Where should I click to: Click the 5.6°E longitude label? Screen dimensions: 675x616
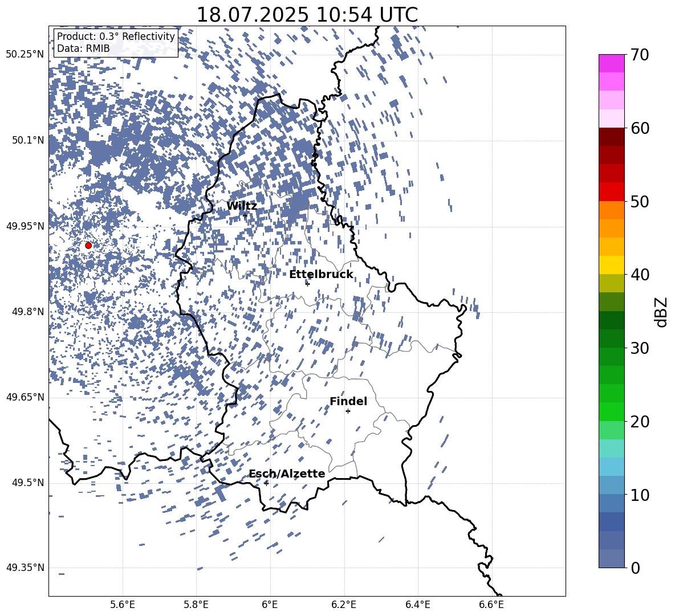point(123,605)
